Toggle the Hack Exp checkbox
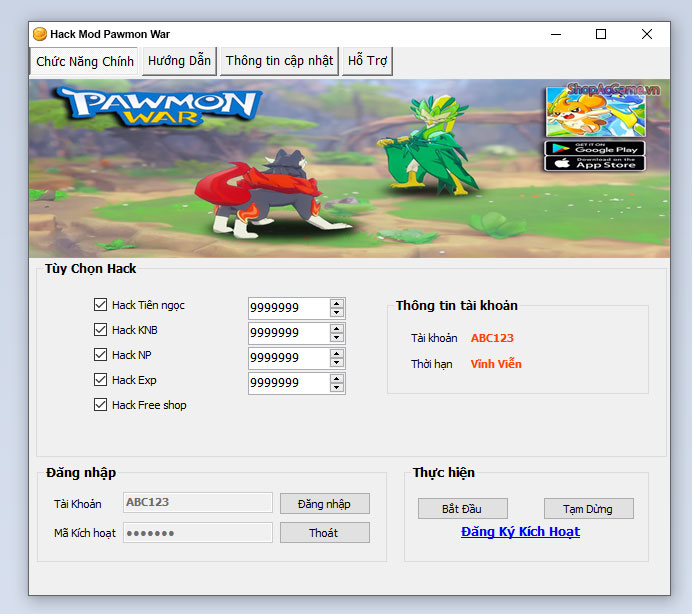The width and height of the screenshot is (693, 616). pyautogui.click(x=100, y=380)
